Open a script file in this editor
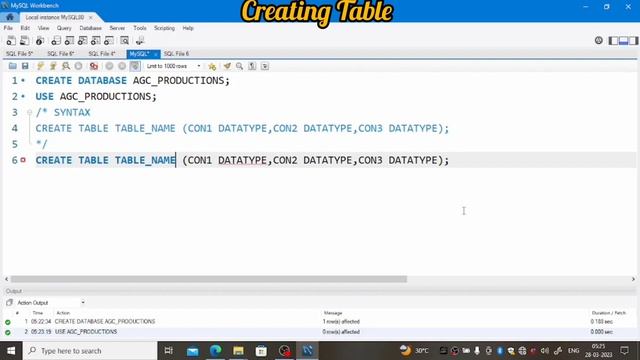640x360 pixels. click(13, 66)
